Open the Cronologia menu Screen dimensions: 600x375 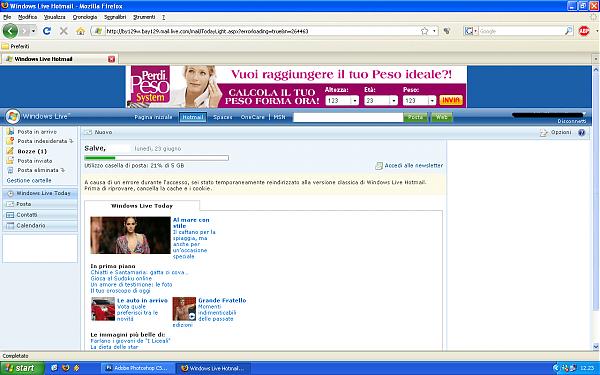(85, 17)
